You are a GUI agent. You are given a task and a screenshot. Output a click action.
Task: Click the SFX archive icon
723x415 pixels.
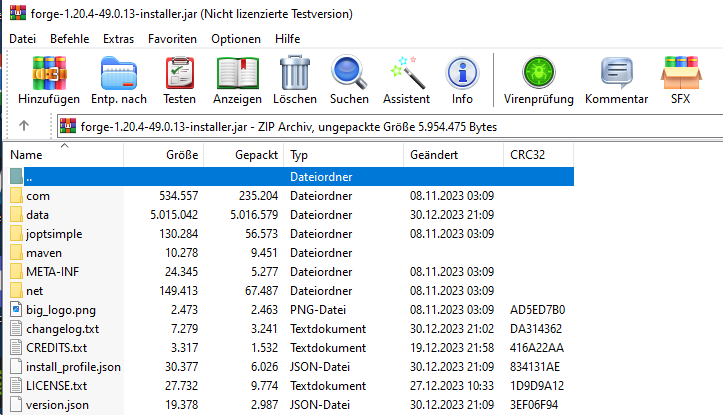point(681,72)
